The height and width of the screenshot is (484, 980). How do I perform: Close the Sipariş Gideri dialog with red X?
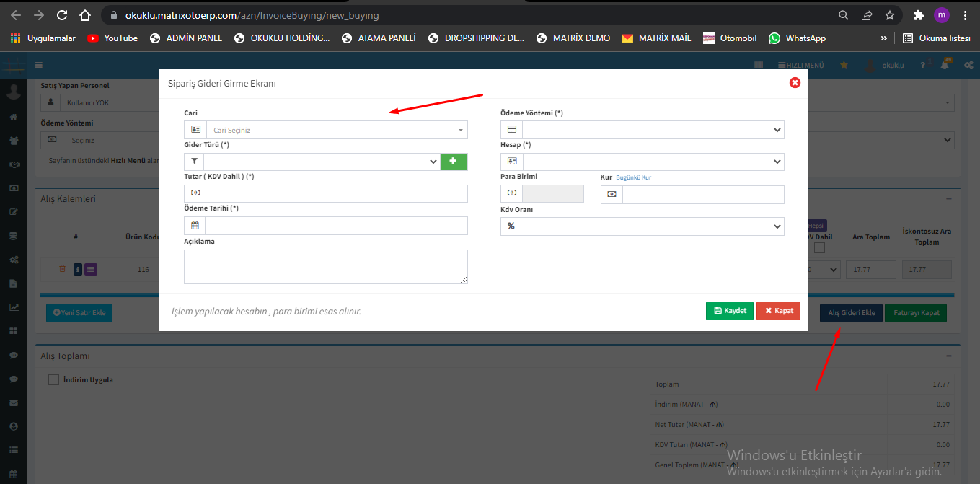795,83
